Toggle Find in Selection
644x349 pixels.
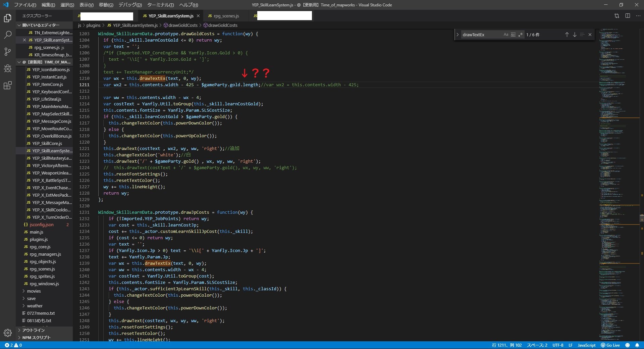(x=582, y=35)
